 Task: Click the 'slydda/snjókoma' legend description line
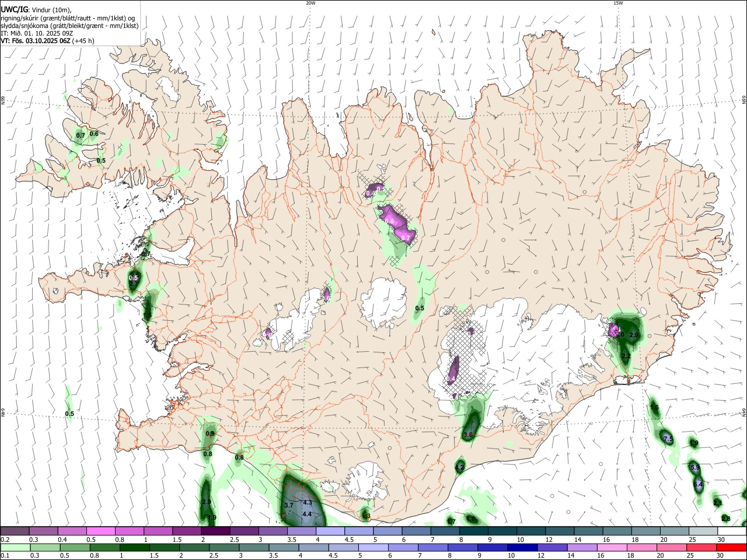pos(69,26)
